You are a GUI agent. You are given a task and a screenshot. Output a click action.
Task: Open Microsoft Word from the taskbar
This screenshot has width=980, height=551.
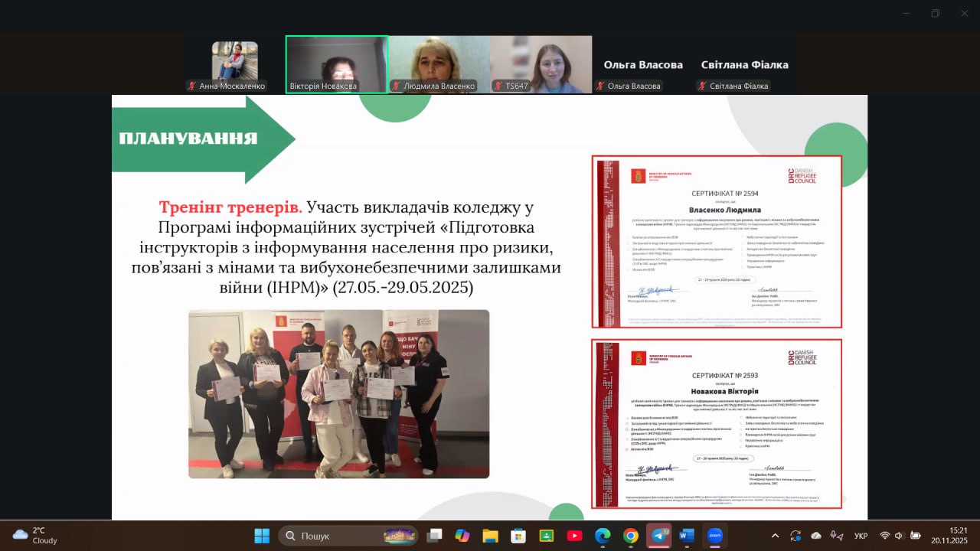click(687, 536)
